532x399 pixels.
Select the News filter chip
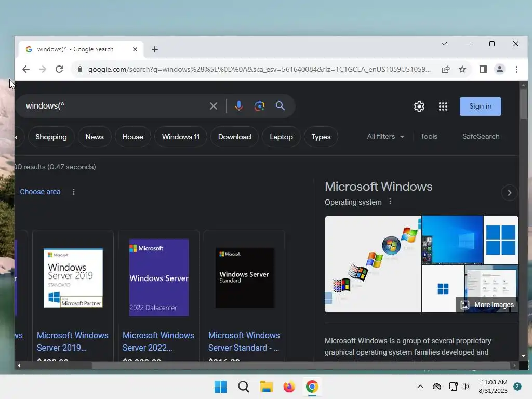coord(95,137)
